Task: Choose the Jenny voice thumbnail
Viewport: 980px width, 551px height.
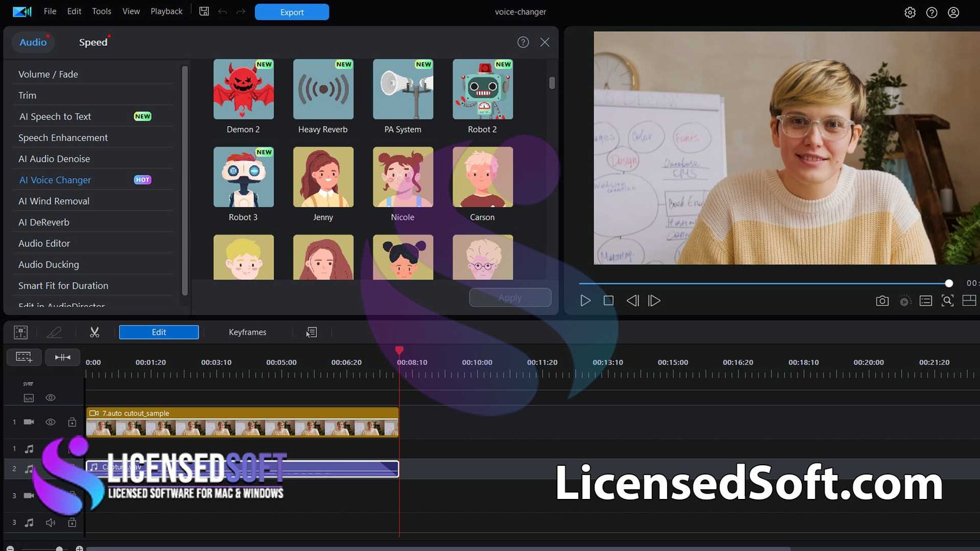Action: pyautogui.click(x=323, y=177)
